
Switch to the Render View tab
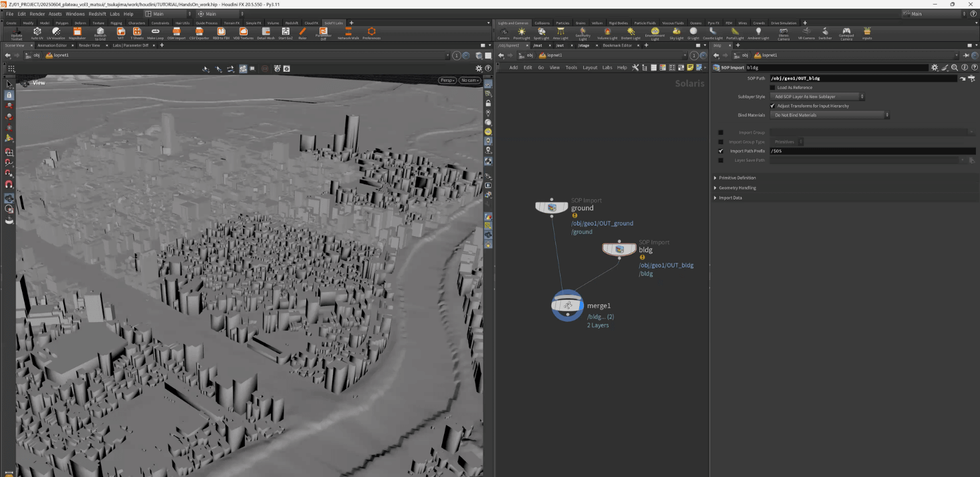[x=89, y=45]
